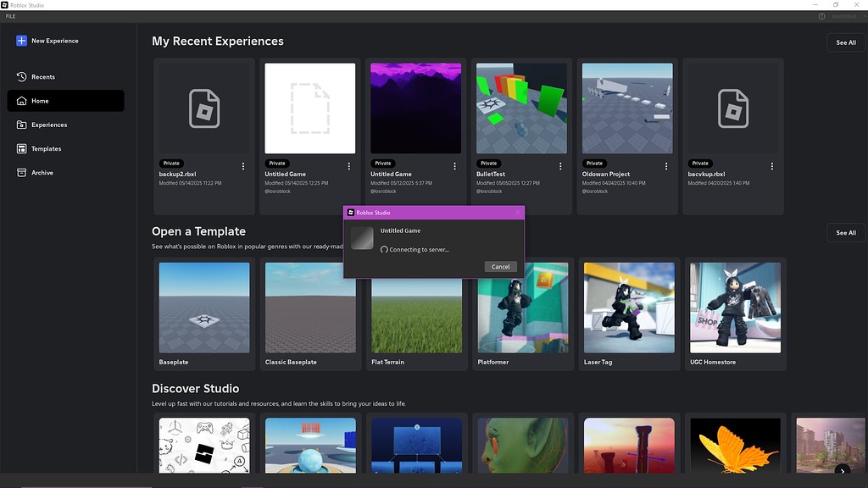This screenshot has height=488, width=868.
Task: Open Archive in the sidebar
Action: tap(65, 173)
